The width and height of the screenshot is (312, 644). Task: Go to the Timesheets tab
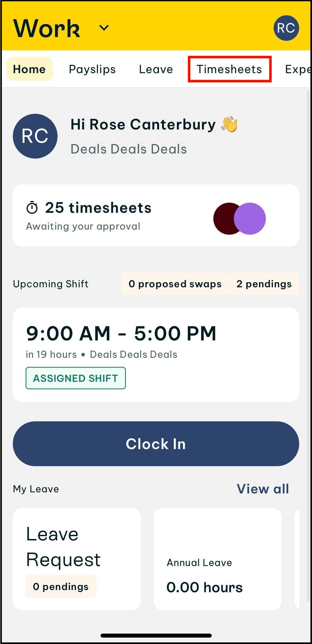pyautogui.click(x=229, y=69)
